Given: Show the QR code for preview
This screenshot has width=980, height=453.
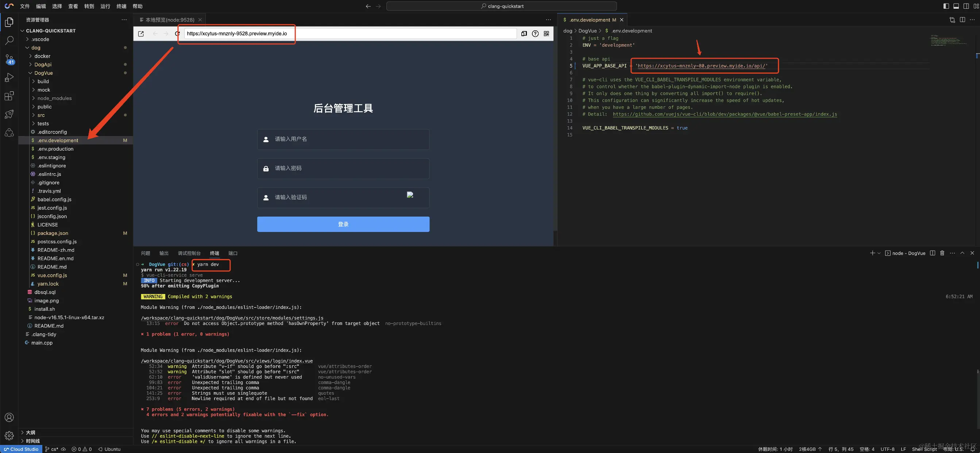Looking at the screenshot, I should coord(546,34).
